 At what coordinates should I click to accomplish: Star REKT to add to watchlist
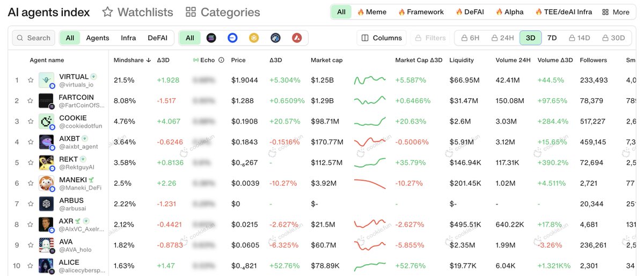[x=31, y=163]
